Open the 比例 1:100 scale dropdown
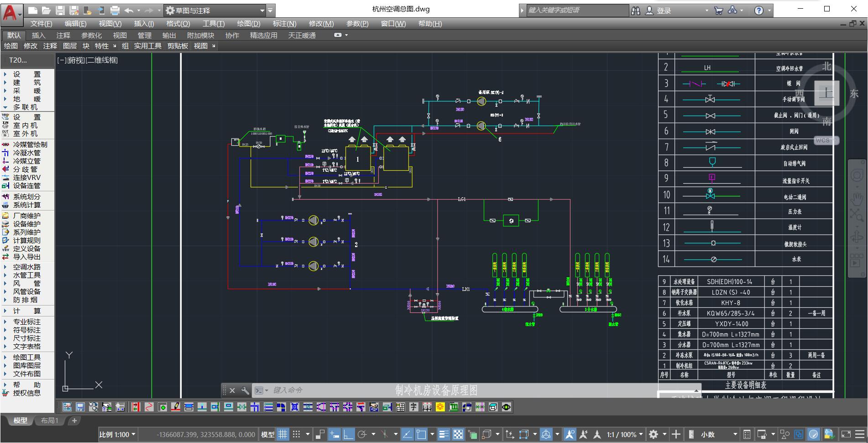 (x=117, y=434)
